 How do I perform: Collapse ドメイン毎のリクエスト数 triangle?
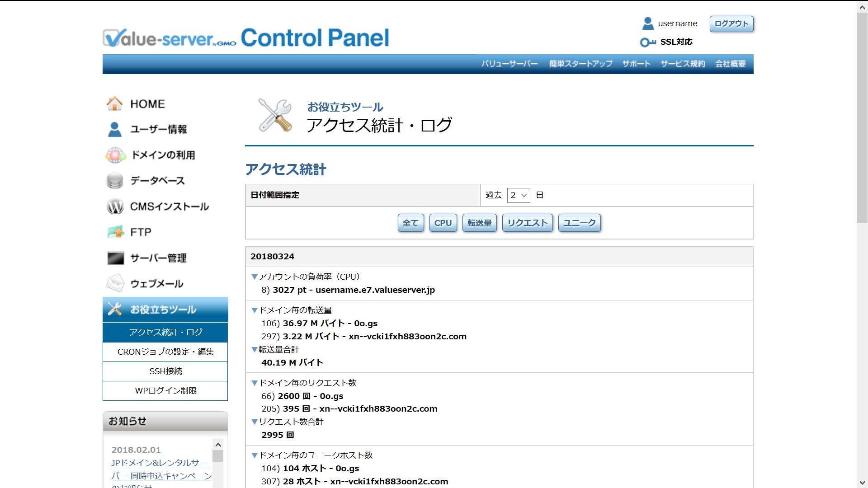(255, 383)
